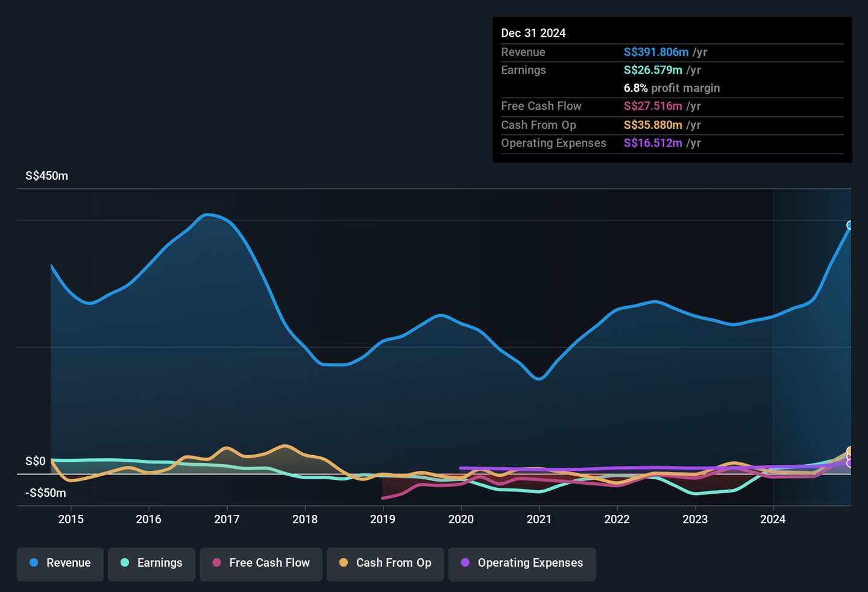Click the S$450m y-axis label
868x592 pixels.
[46, 176]
